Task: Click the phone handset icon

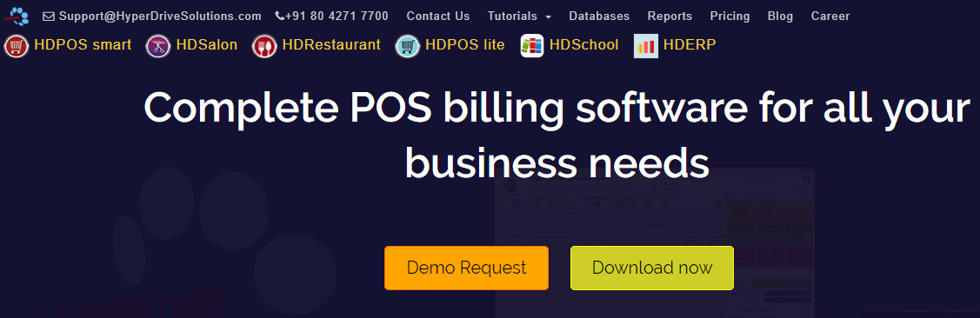Action: (279, 17)
